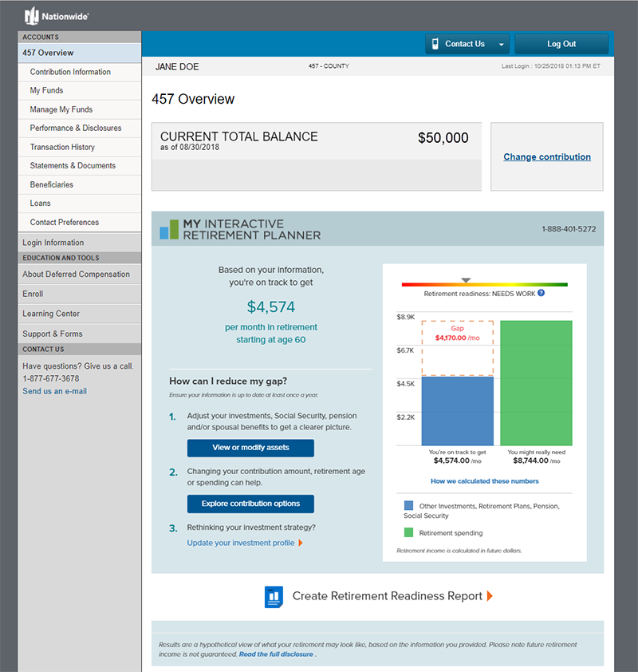Click the 1-877-677-3678 contact number
This screenshot has height=672, width=638.
point(50,378)
